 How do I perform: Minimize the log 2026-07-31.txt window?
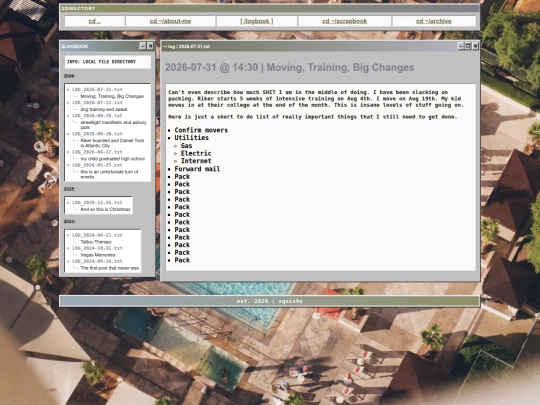pyautogui.click(x=461, y=46)
